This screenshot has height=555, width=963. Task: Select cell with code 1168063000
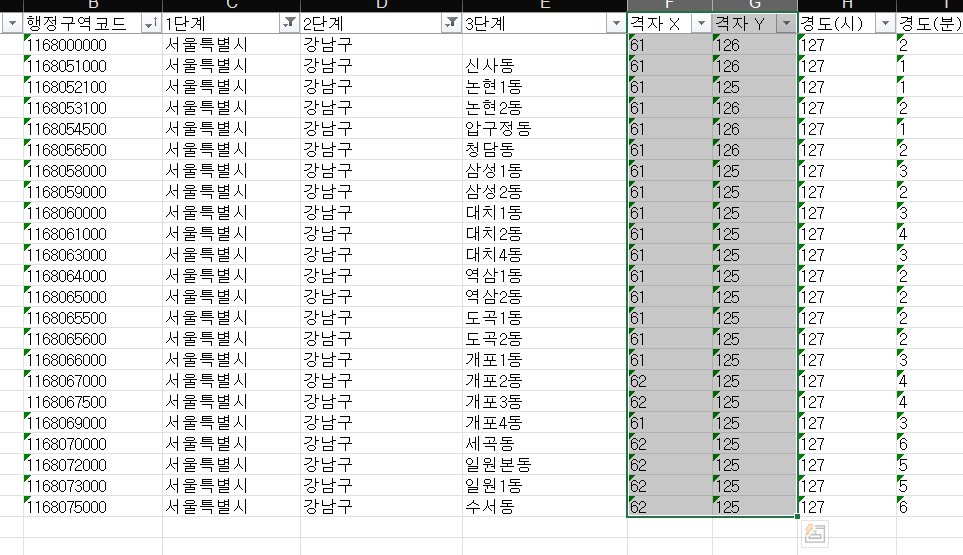[93, 255]
